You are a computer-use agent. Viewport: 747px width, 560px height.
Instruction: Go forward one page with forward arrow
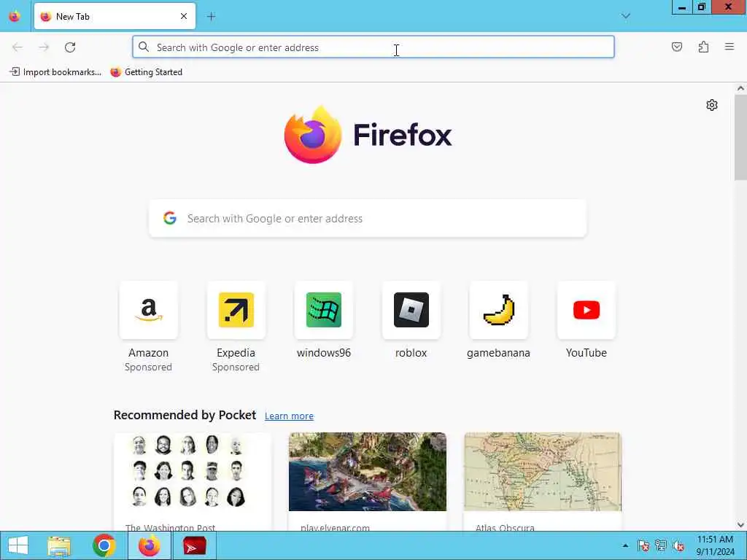click(x=44, y=47)
